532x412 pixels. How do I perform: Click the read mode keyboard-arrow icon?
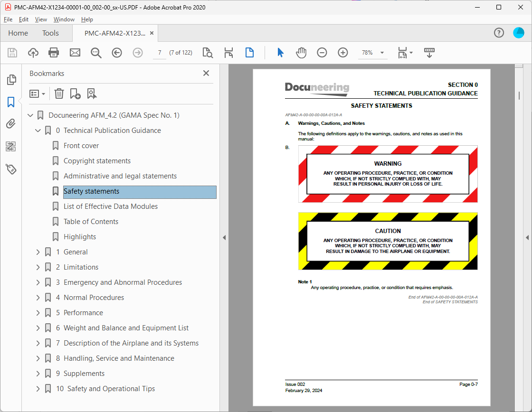click(429, 53)
